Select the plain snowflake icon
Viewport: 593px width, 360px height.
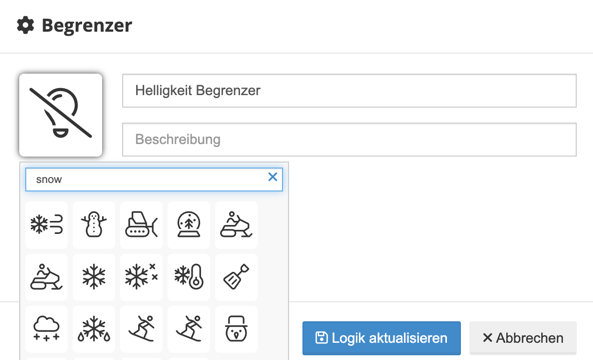pyautogui.click(x=94, y=277)
